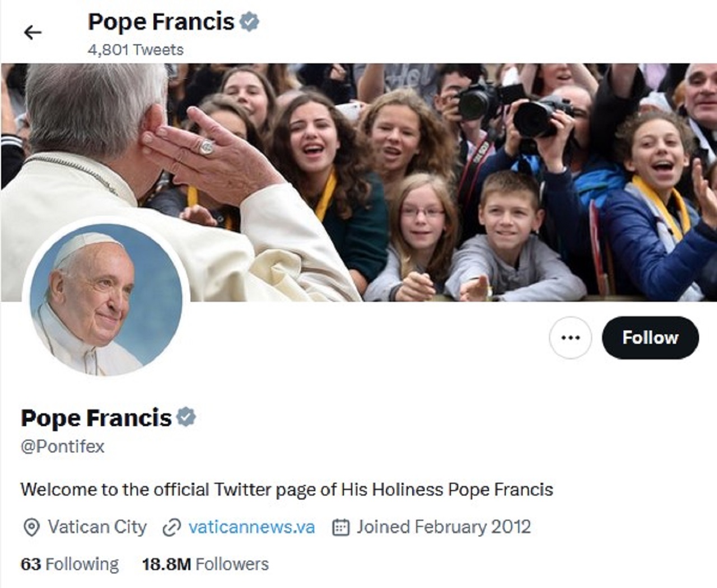The image size is (717, 588).
Task: Click the 4,801 Tweets count
Action: (136, 50)
